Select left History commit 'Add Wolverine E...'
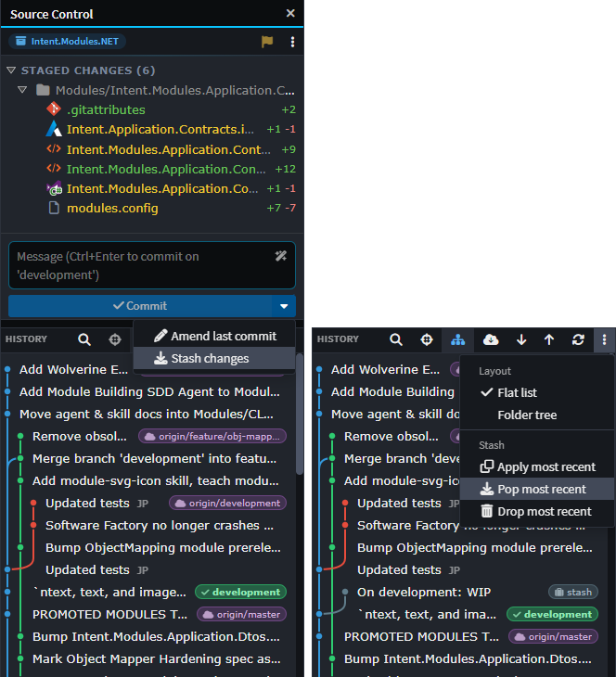The image size is (616, 677). point(73,370)
